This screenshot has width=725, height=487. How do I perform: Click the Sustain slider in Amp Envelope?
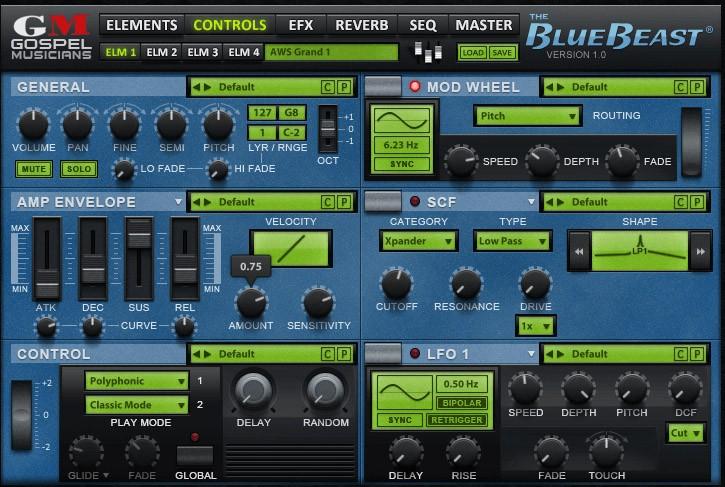click(x=138, y=258)
